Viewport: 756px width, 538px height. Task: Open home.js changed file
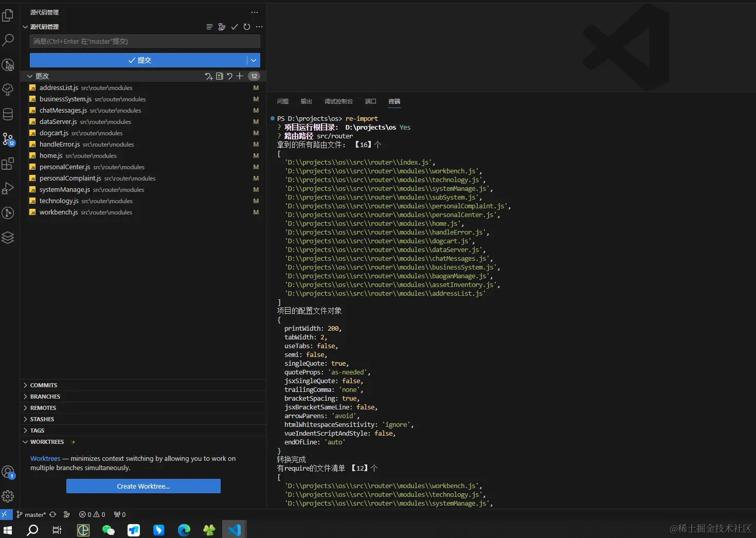pyautogui.click(x=143, y=156)
